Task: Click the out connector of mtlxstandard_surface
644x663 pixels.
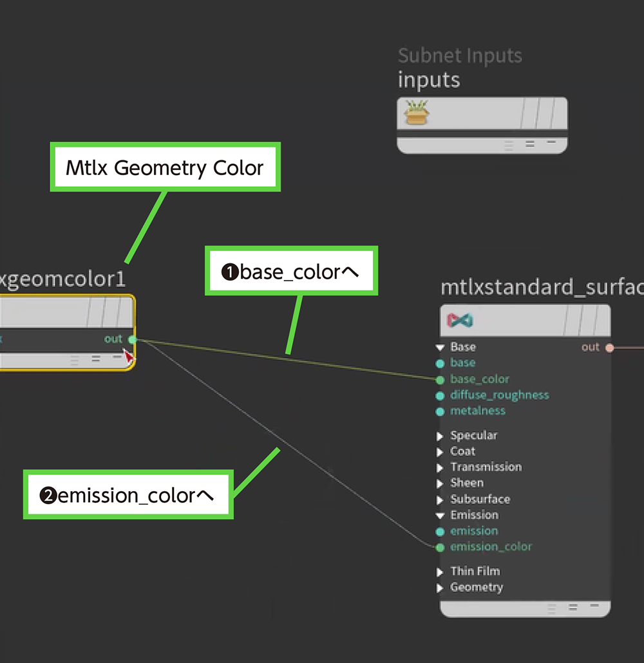Action: (609, 348)
